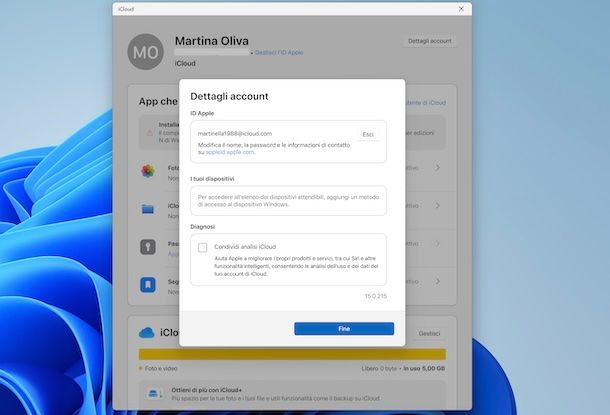Click the Foto e video legend label
Image resolution: width=610 pixels, height=415 pixels.
[161, 368]
